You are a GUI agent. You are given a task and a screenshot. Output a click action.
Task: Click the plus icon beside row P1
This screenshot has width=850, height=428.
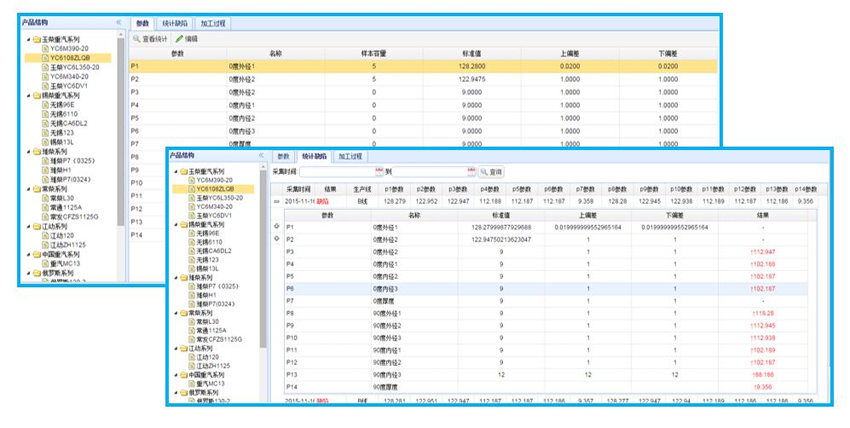277,227
